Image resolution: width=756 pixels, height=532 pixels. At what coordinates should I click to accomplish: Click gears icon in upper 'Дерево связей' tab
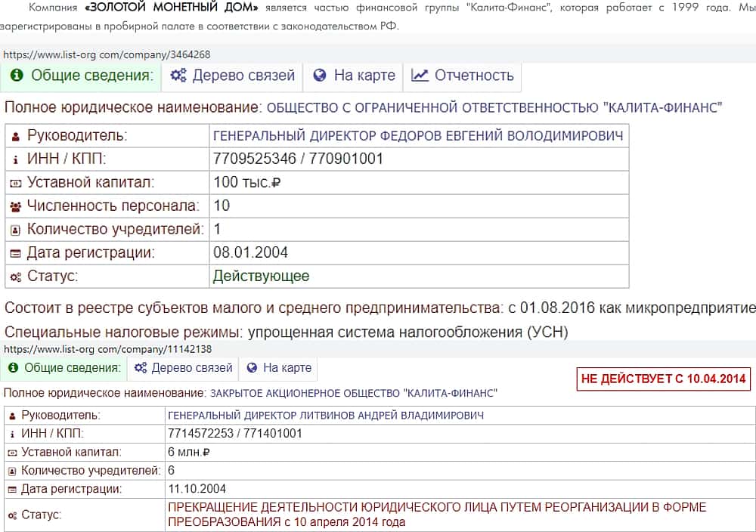pyautogui.click(x=178, y=75)
